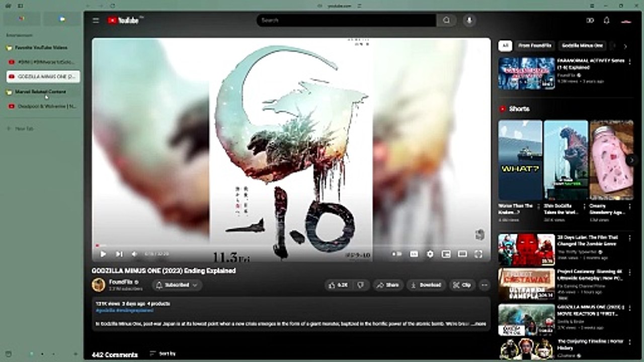Download the video
This screenshot has width=644, height=362.
(x=426, y=285)
